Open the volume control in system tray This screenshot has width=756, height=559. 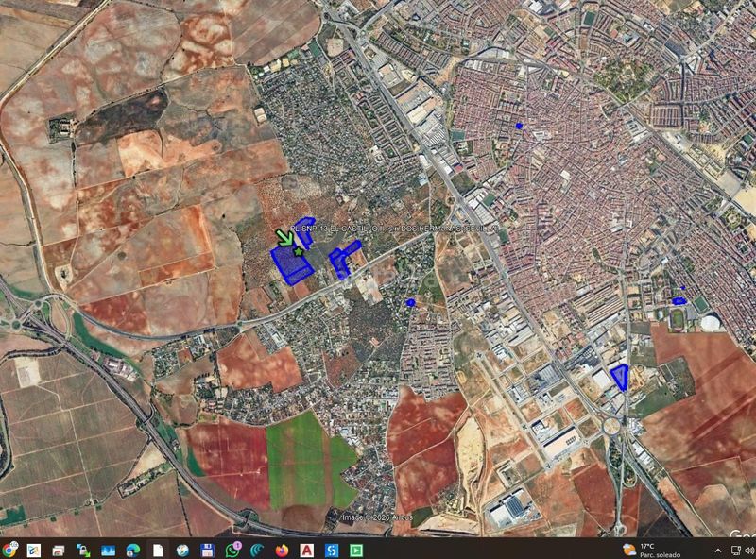[x=750, y=551]
